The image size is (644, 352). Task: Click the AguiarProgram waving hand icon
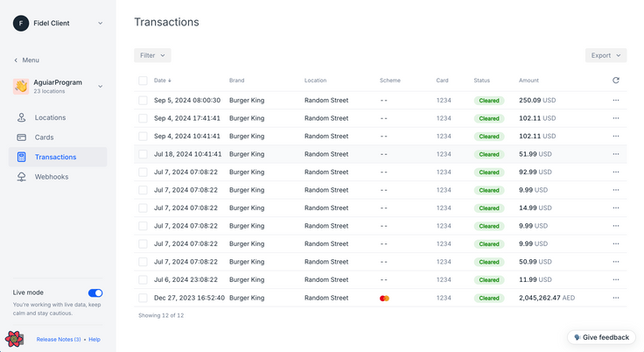(21, 87)
